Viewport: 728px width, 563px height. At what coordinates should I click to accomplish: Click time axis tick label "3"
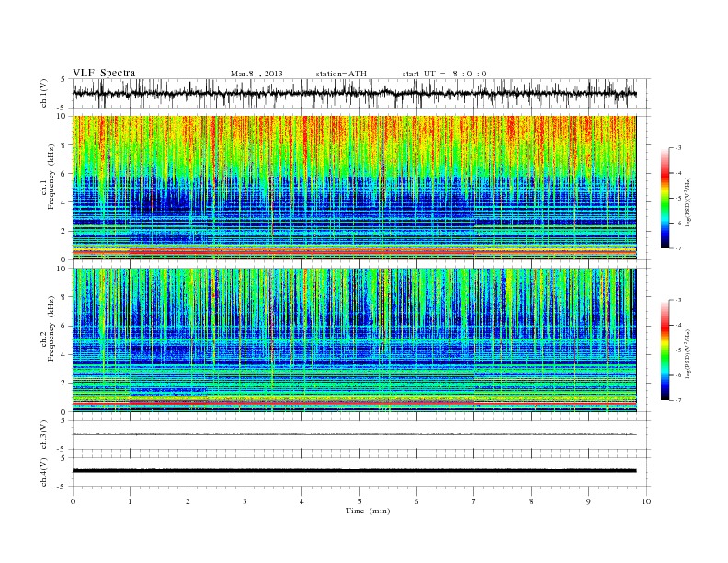pos(245,501)
